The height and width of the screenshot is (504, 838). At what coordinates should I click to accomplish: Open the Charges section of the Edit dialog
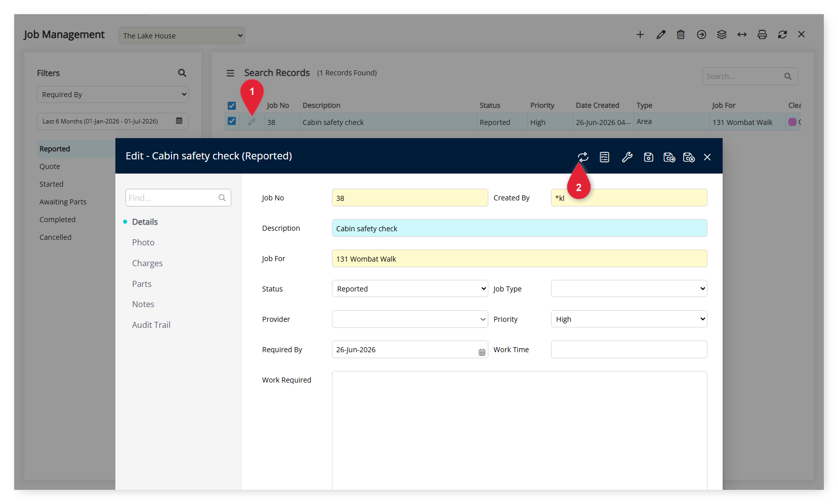pos(147,263)
